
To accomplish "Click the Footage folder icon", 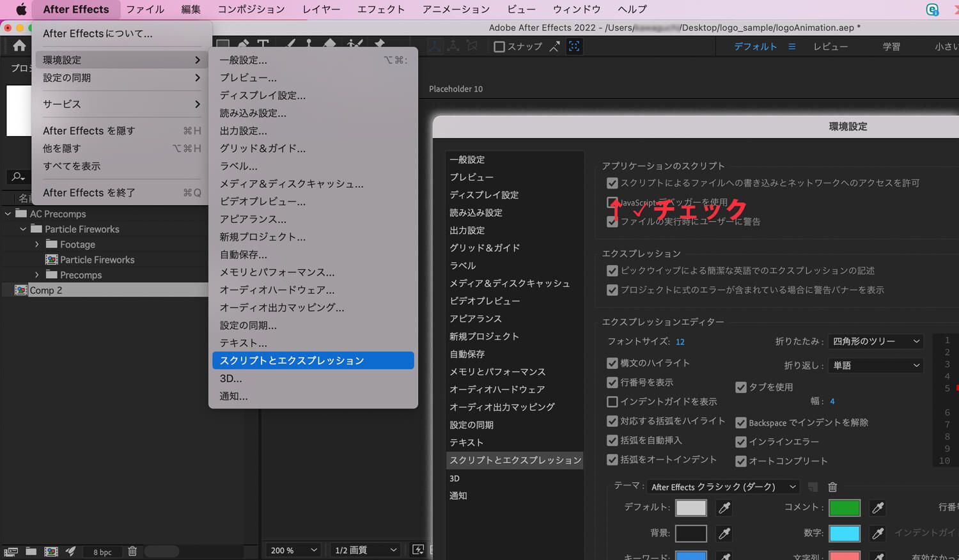I will point(52,244).
